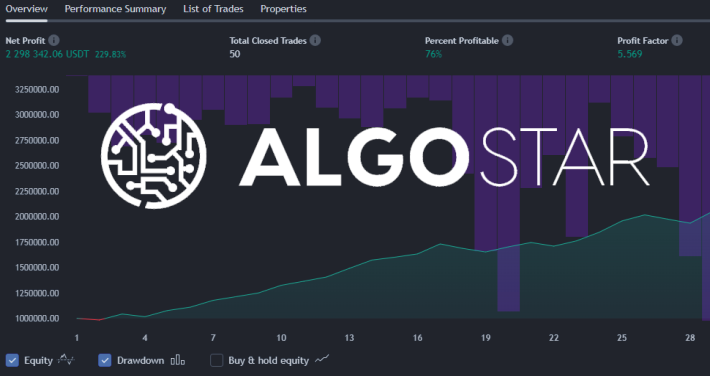Click the x-axis marker for trade 13

tap(349, 338)
